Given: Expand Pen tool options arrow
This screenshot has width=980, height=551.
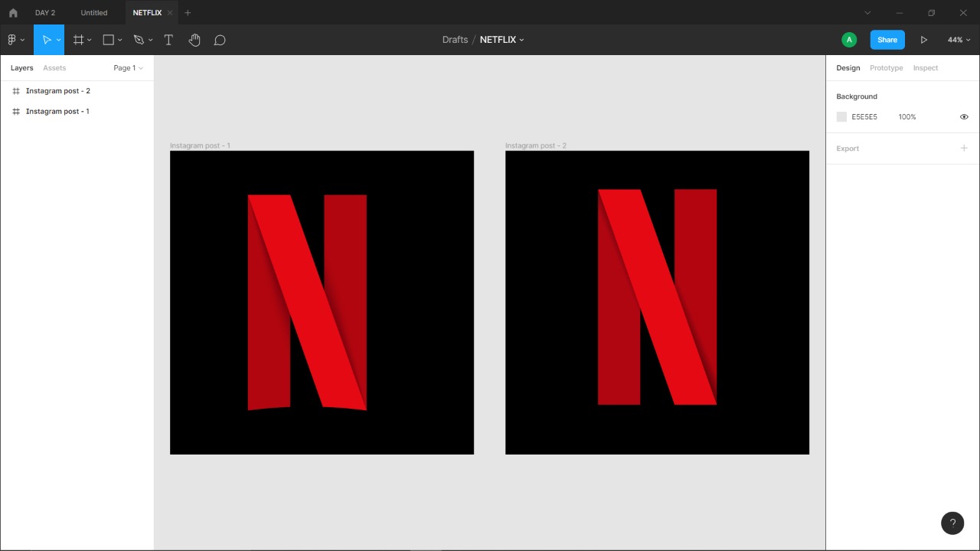Looking at the screenshot, I should (x=150, y=40).
